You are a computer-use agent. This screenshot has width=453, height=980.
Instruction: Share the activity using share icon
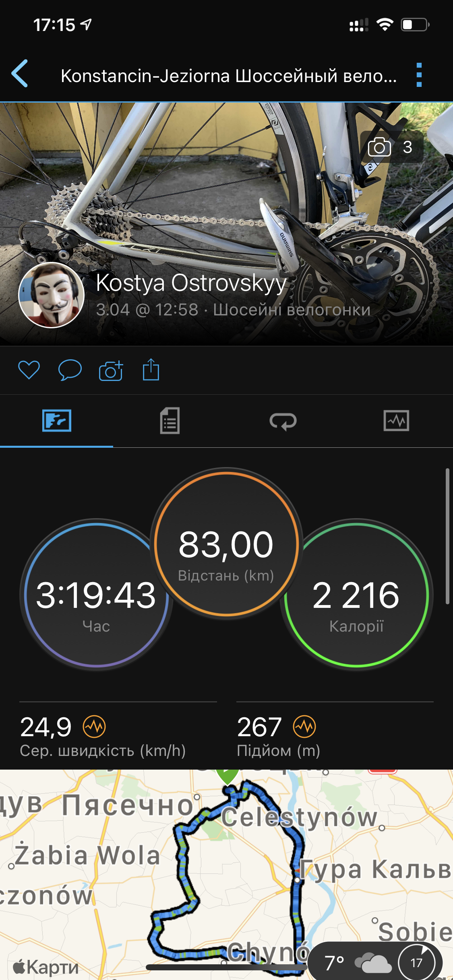(x=151, y=369)
